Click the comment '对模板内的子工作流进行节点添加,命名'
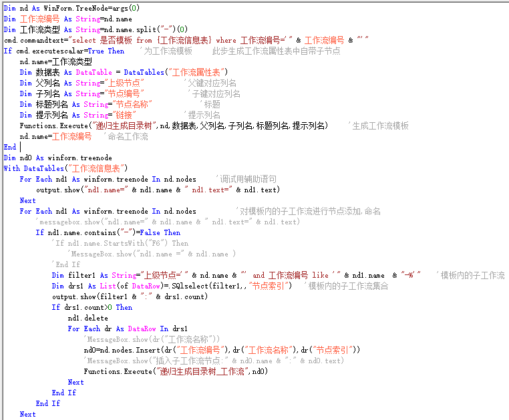The width and height of the screenshot is (509, 420). click(309, 211)
